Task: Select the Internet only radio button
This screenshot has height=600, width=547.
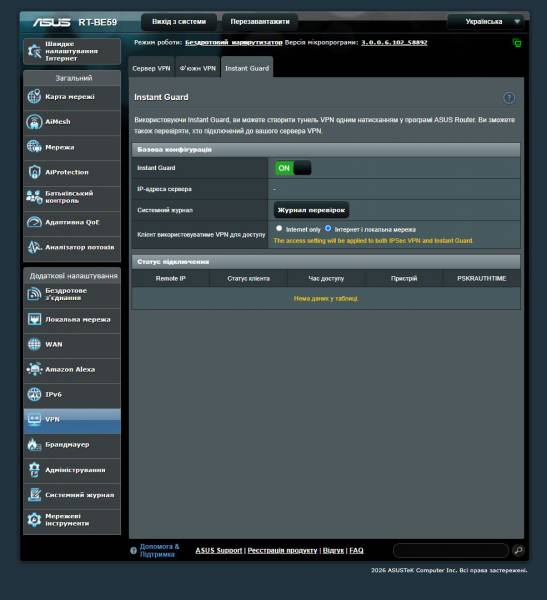Action: pos(279,228)
